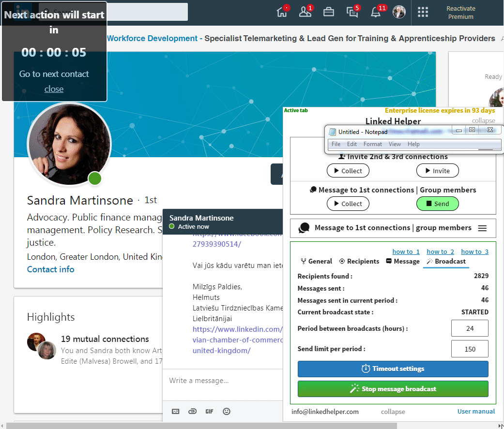Open the Jobs briefcase icon
504x429 pixels.
tap(329, 12)
